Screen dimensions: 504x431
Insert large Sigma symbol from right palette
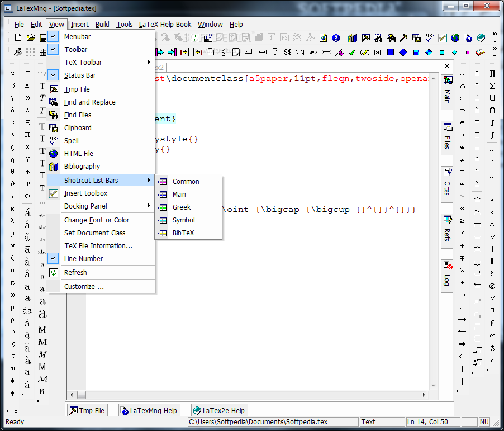[x=492, y=86]
